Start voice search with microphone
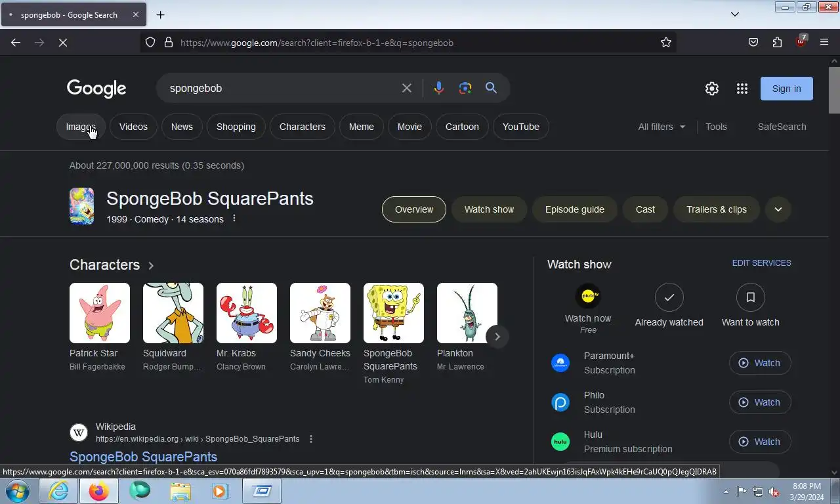 pos(439,88)
